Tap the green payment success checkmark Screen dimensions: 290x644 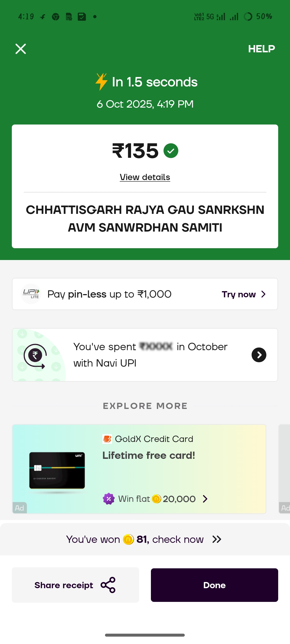(x=171, y=151)
